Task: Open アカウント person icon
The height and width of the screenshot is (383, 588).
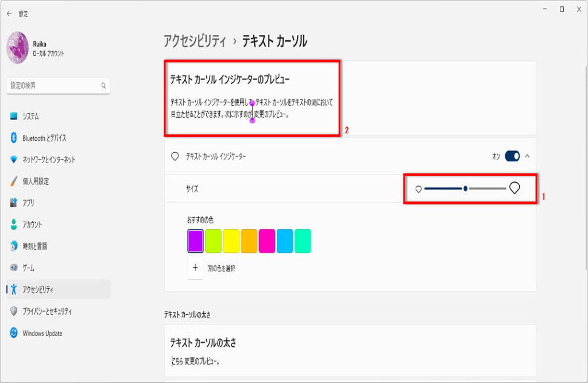Action: (14, 225)
